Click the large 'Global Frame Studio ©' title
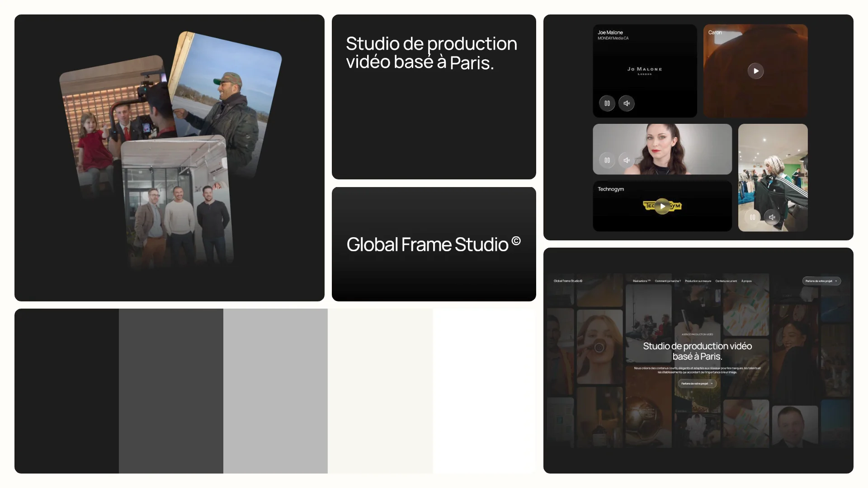The width and height of the screenshot is (868, 488). pos(434,244)
